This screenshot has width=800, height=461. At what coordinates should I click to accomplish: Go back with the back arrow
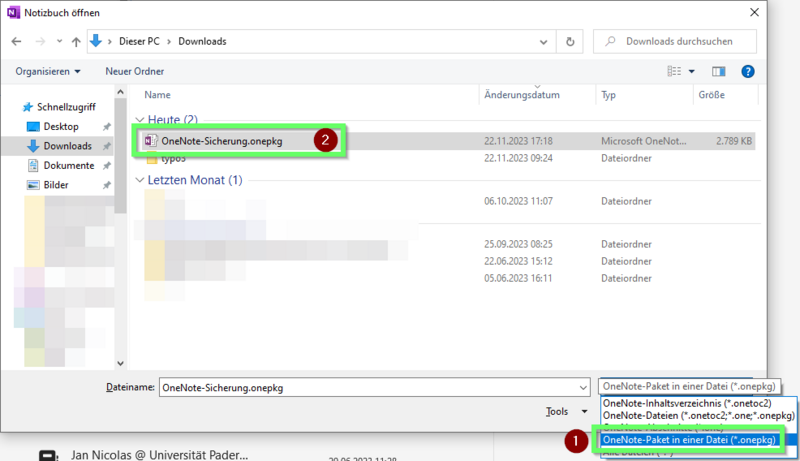pyautogui.click(x=16, y=41)
